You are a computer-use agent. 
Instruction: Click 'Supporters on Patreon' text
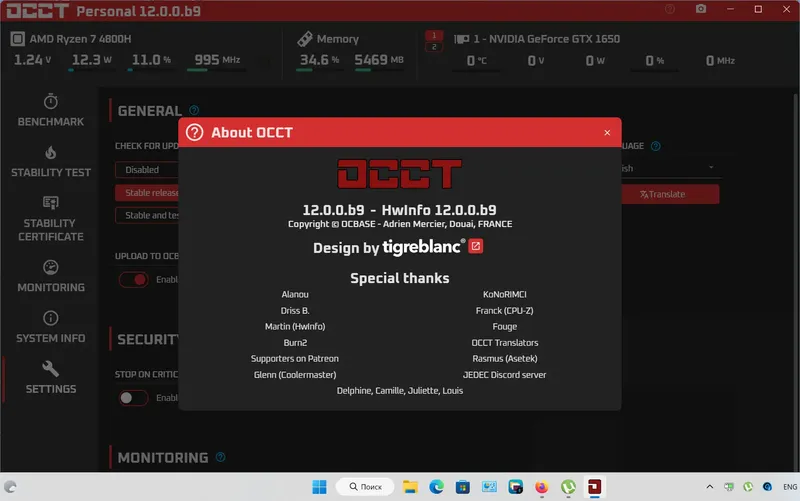(x=295, y=359)
